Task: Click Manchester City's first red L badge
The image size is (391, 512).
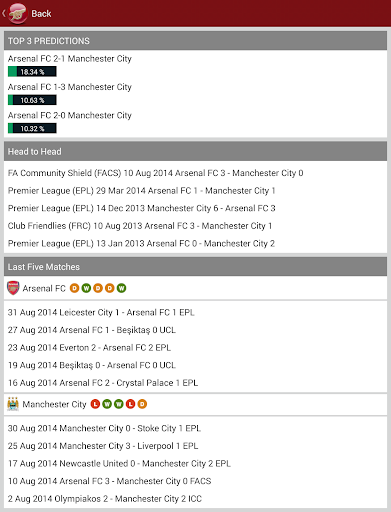Action: pos(95,404)
